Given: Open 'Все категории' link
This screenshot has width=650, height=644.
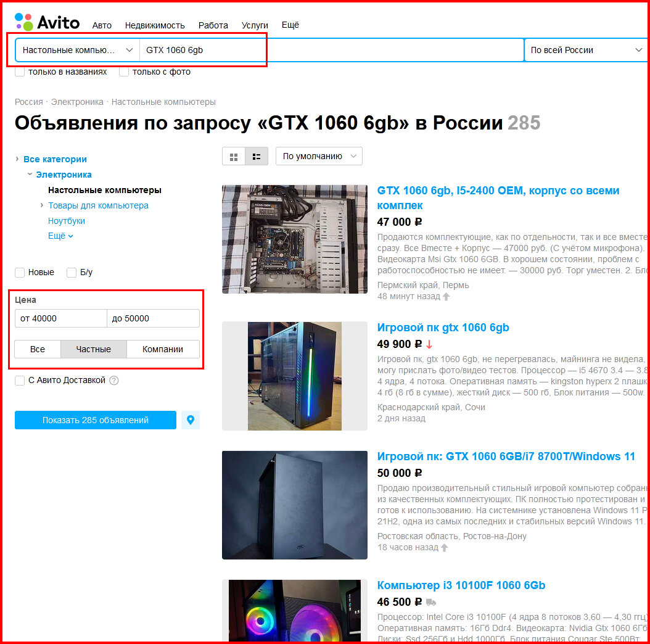Looking at the screenshot, I should pos(55,159).
